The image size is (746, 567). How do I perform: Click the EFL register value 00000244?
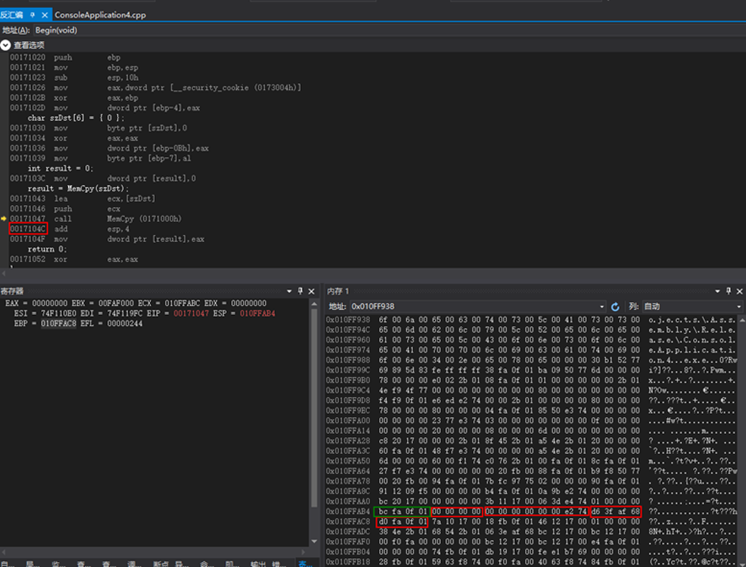point(125,324)
